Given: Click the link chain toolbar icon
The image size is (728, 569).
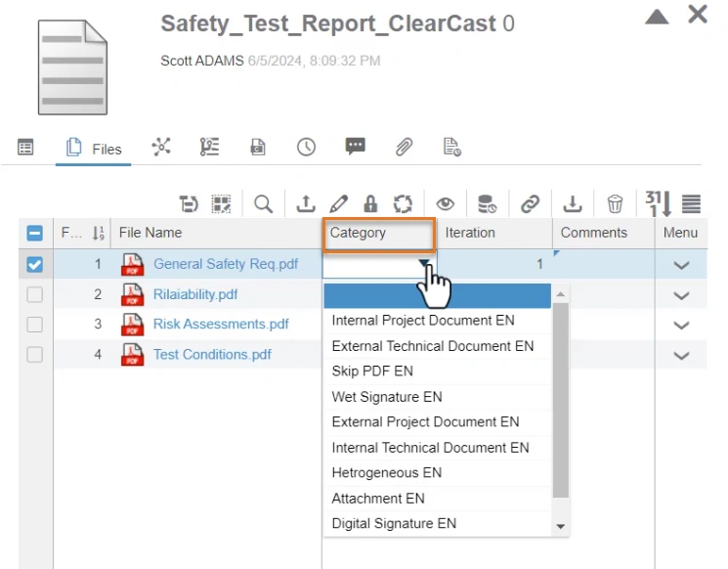Looking at the screenshot, I should pos(530,204).
